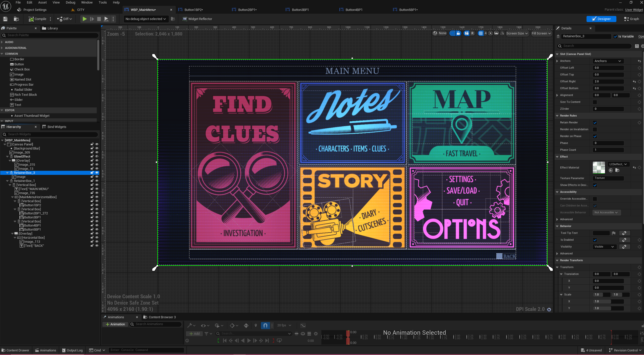
Task: Uncheck Retain Render checkbox
Action: click(595, 123)
